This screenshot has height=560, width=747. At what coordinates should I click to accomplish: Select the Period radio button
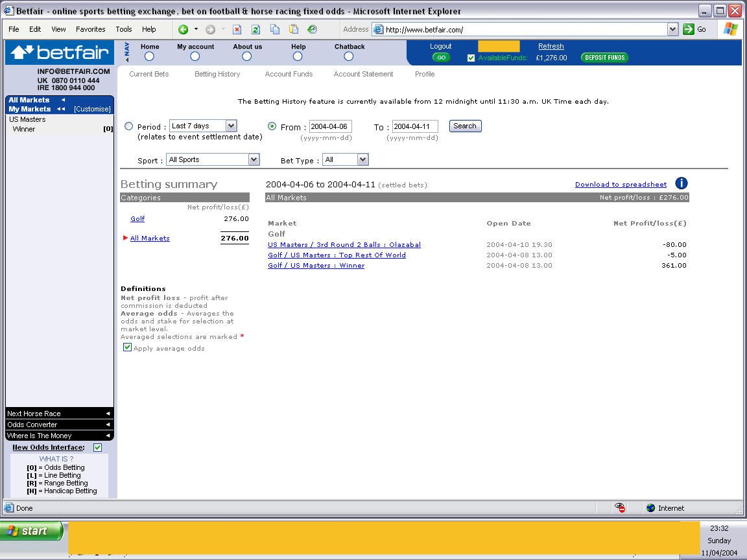click(128, 126)
